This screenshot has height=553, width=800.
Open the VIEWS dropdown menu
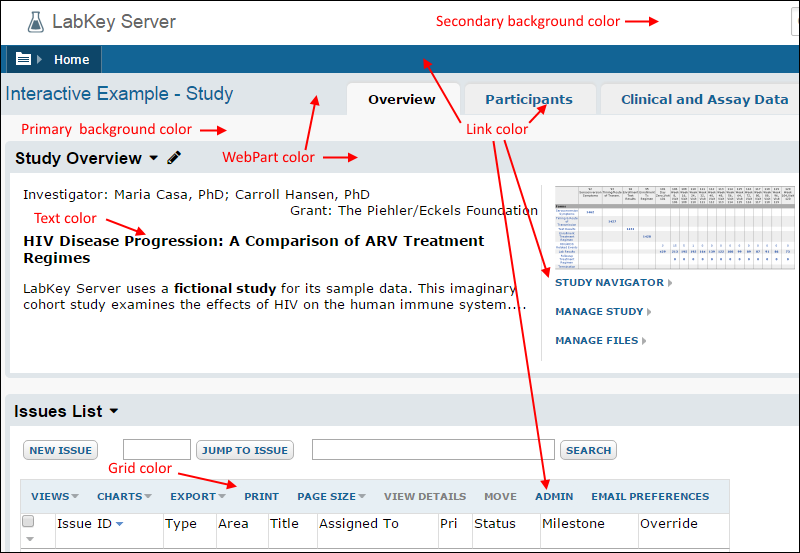(x=55, y=496)
